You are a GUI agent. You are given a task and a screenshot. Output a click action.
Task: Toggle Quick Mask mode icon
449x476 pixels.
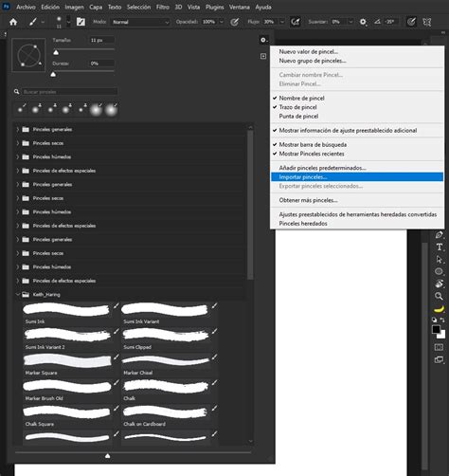pos(439,347)
